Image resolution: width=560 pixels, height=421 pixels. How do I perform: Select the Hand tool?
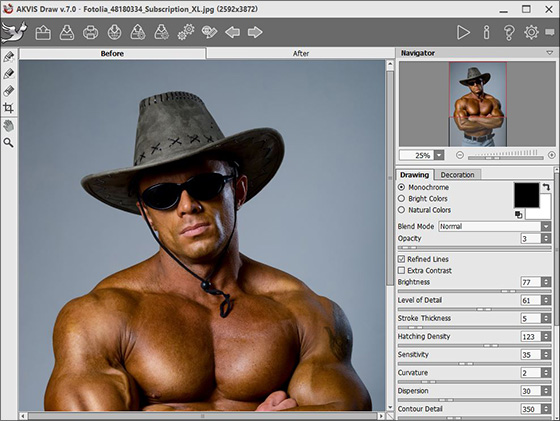click(x=9, y=126)
